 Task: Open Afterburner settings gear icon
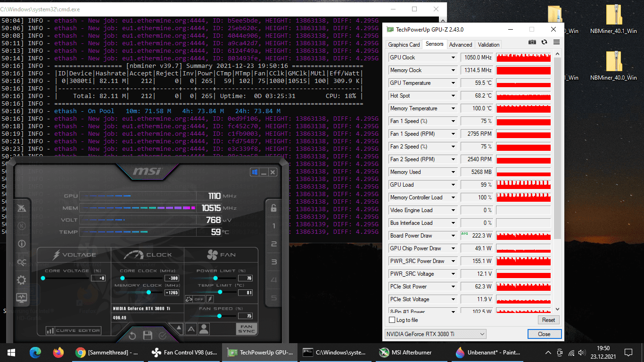[x=22, y=280]
